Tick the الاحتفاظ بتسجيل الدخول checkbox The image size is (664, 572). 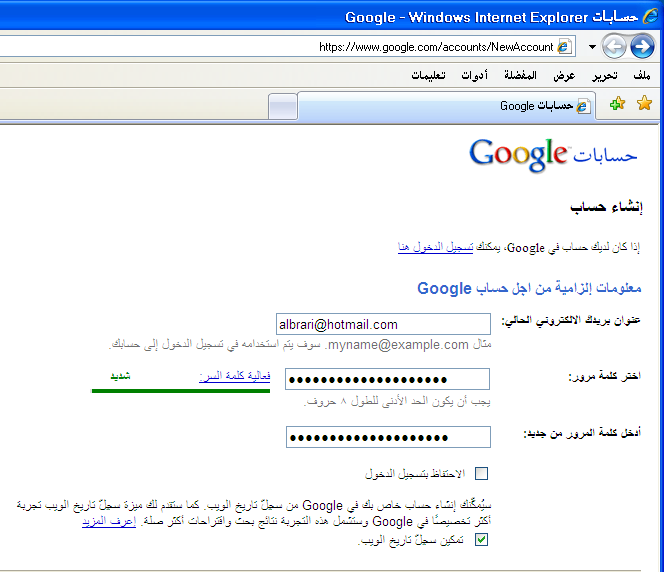point(481,473)
